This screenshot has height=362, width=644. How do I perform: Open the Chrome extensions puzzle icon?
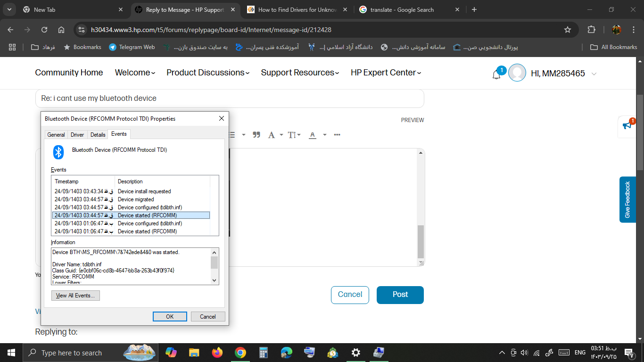[x=591, y=30]
